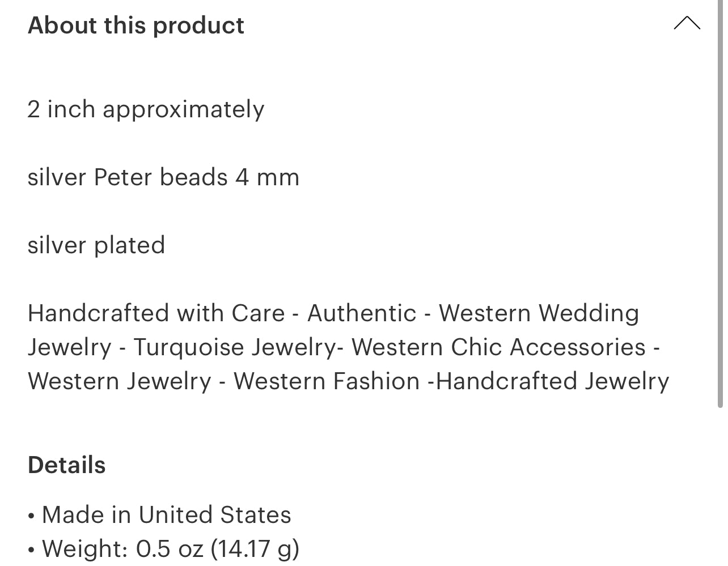This screenshot has width=728, height=566.
Task: Click the vertical scrollbar thumb
Action: (x=720, y=204)
